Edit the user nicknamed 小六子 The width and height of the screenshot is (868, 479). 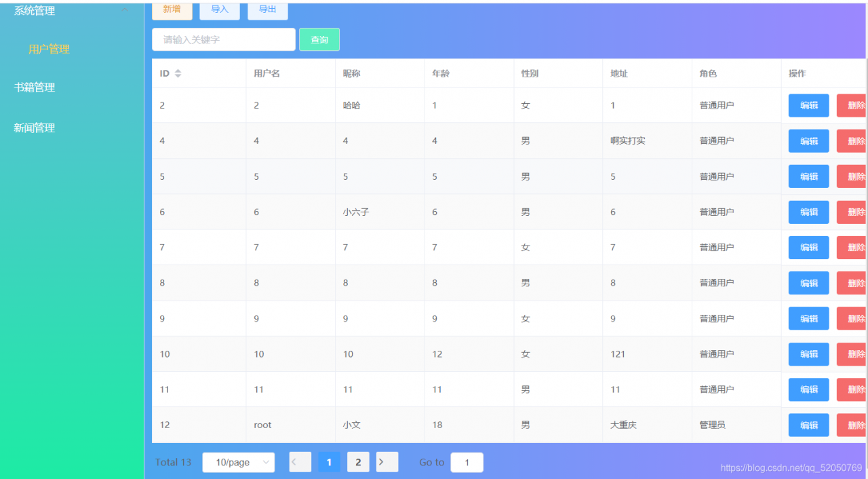(x=808, y=212)
